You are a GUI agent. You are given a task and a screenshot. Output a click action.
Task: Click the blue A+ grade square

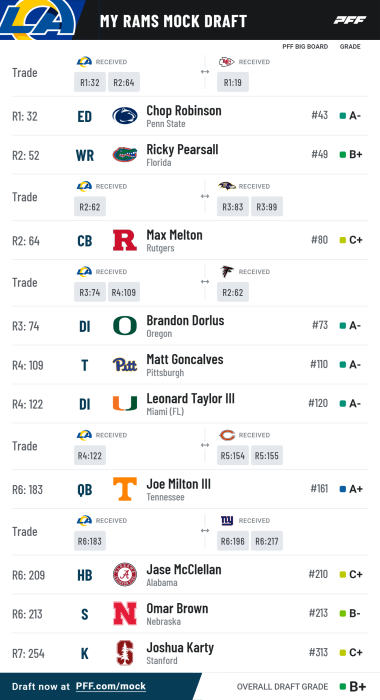click(343, 489)
